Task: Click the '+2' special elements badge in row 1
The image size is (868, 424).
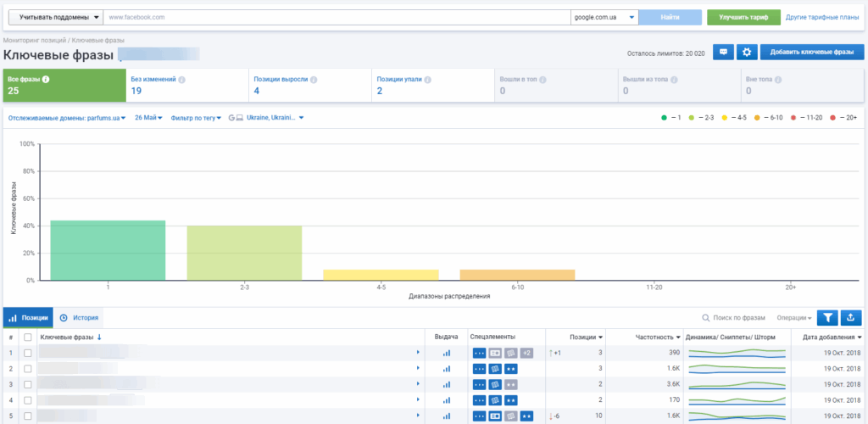Action: click(526, 353)
